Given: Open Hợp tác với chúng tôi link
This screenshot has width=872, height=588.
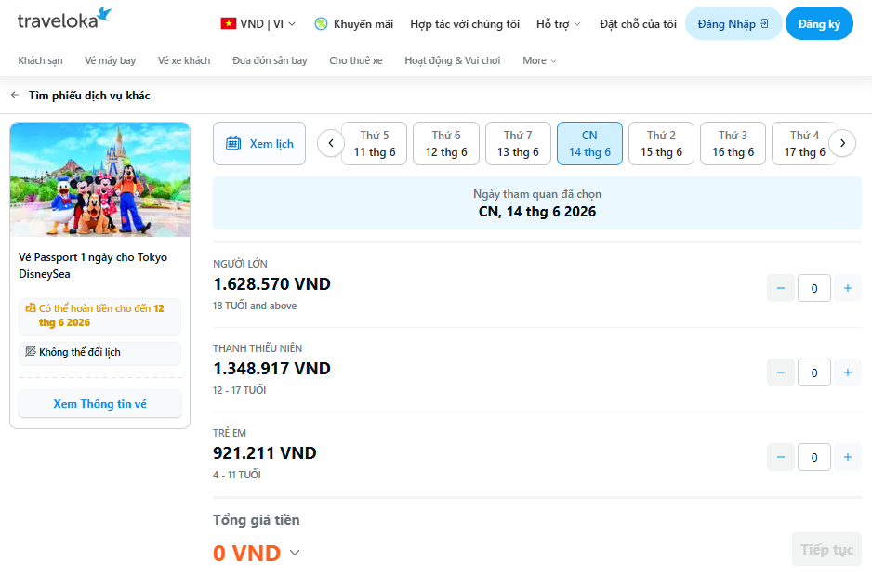Looking at the screenshot, I should click(465, 24).
